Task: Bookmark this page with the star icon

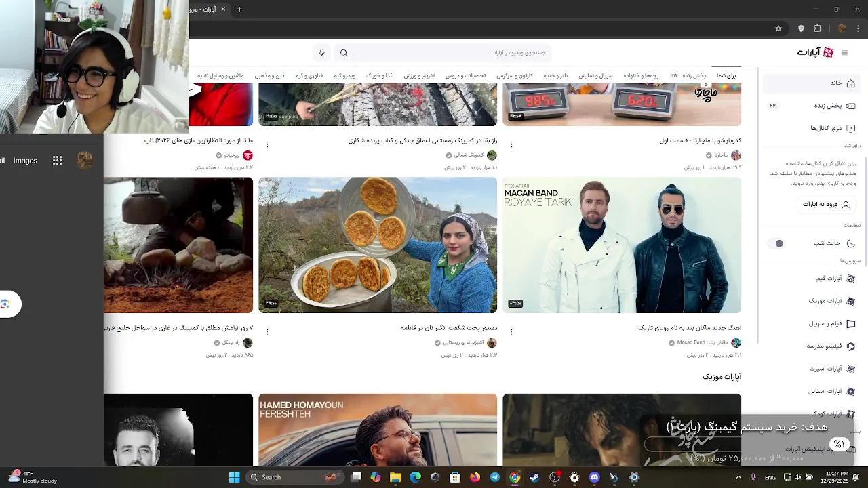Action: (778, 28)
